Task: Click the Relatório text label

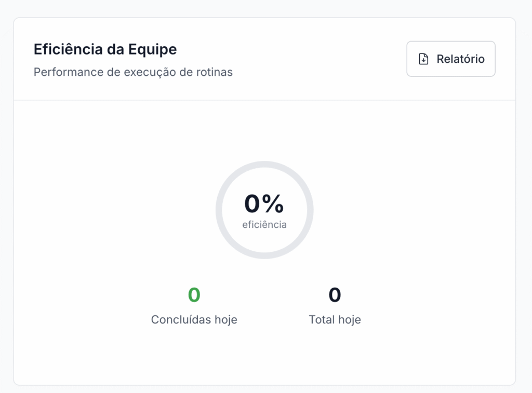Action: [x=460, y=59]
